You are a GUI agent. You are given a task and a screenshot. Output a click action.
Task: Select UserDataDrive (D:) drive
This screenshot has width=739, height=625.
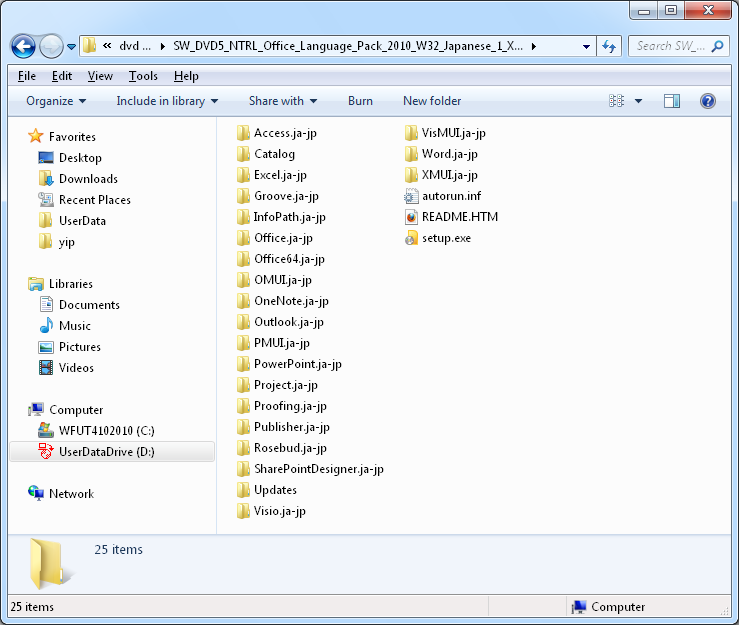[x=112, y=452]
